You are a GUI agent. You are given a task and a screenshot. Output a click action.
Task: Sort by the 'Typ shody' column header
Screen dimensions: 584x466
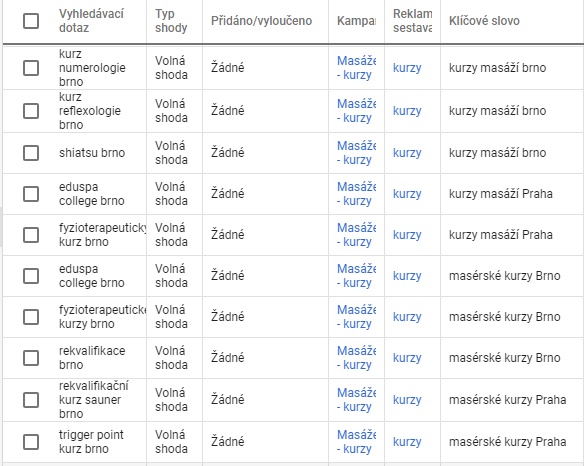[171, 21]
